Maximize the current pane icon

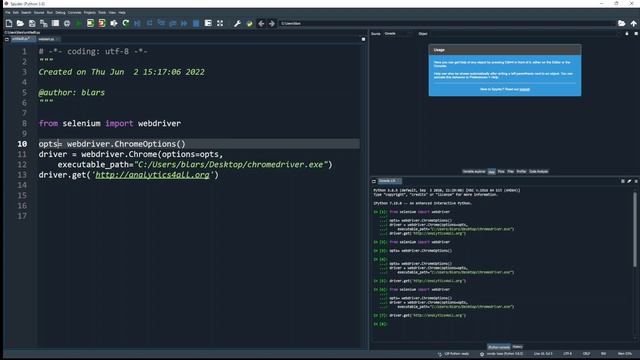208,23
